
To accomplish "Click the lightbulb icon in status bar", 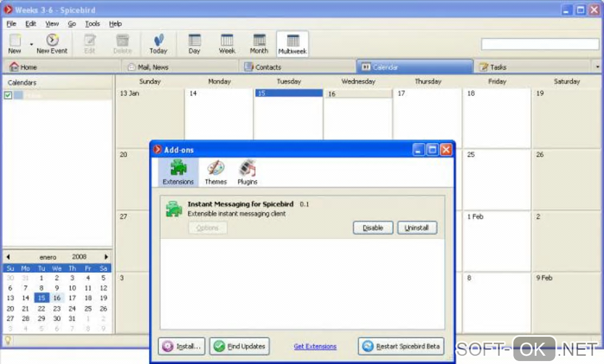I will 8,340.
